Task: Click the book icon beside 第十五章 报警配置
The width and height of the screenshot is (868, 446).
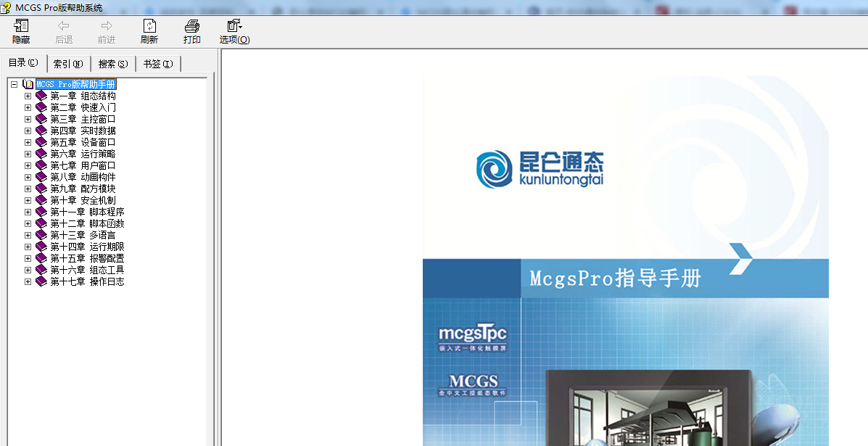Action: coord(41,258)
